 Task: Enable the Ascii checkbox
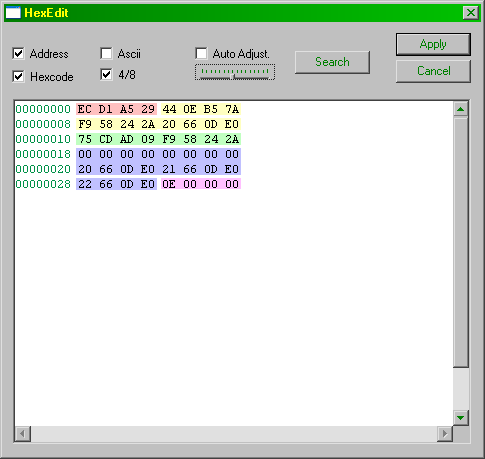pyautogui.click(x=106, y=53)
